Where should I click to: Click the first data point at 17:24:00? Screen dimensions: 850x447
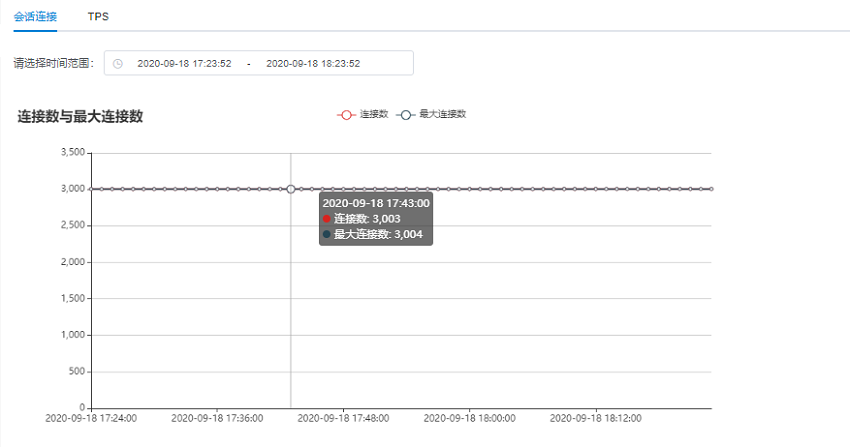click(92, 189)
